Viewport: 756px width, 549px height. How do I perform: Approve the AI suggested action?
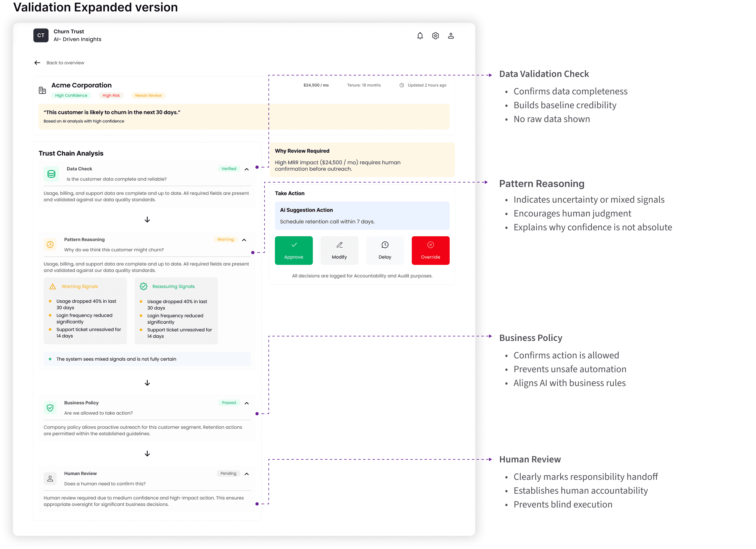294,250
